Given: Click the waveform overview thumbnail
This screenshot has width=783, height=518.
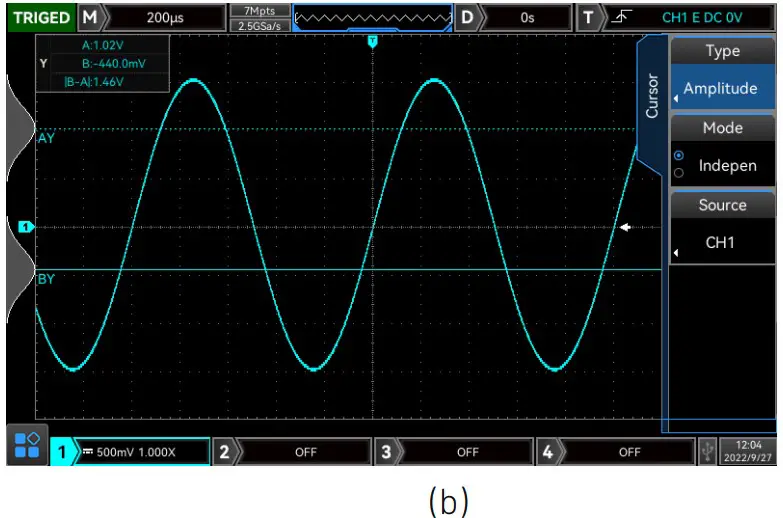Looking at the screenshot, I should click(373, 18).
